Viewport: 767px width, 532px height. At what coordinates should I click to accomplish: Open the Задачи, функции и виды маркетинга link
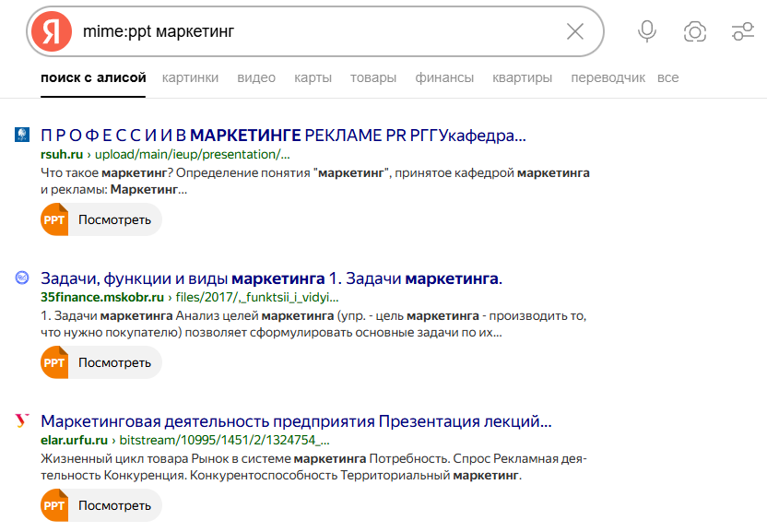pos(277,277)
